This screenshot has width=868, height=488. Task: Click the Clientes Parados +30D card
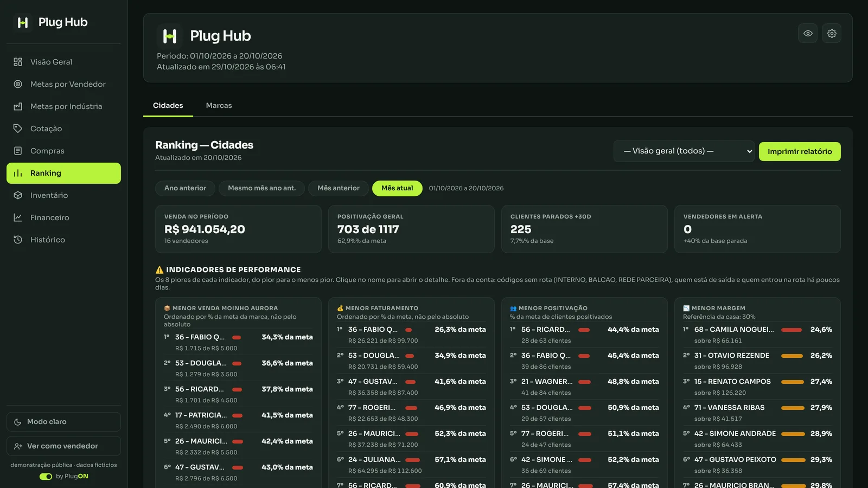coord(584,229)
